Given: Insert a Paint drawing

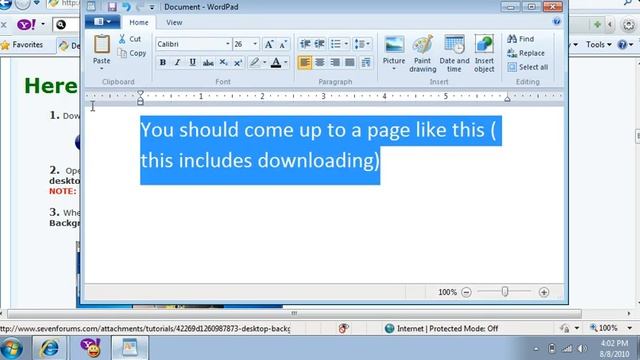Looking at the screenshot, I should pyautogui.click(x=423, y=54).
